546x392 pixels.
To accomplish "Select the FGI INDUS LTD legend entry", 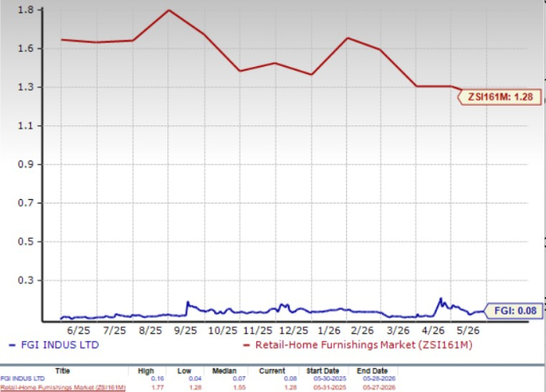I will pos(54,344).
